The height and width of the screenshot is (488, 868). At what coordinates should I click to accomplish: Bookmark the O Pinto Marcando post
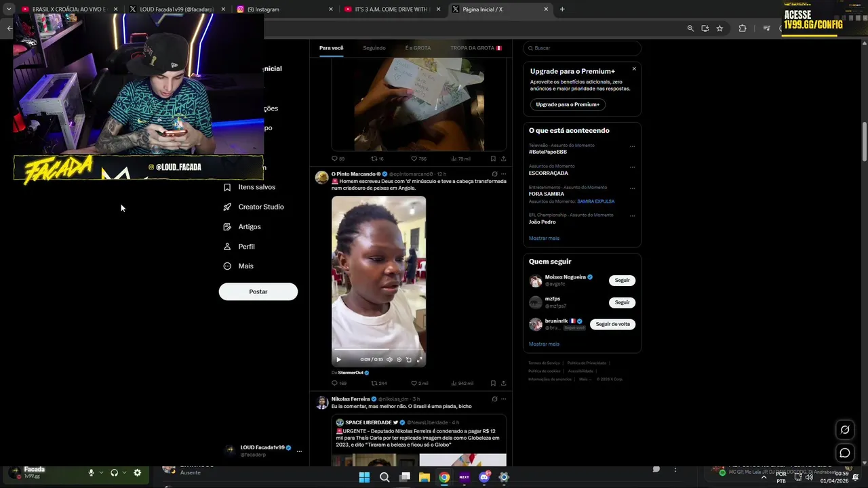coord(493,383)
